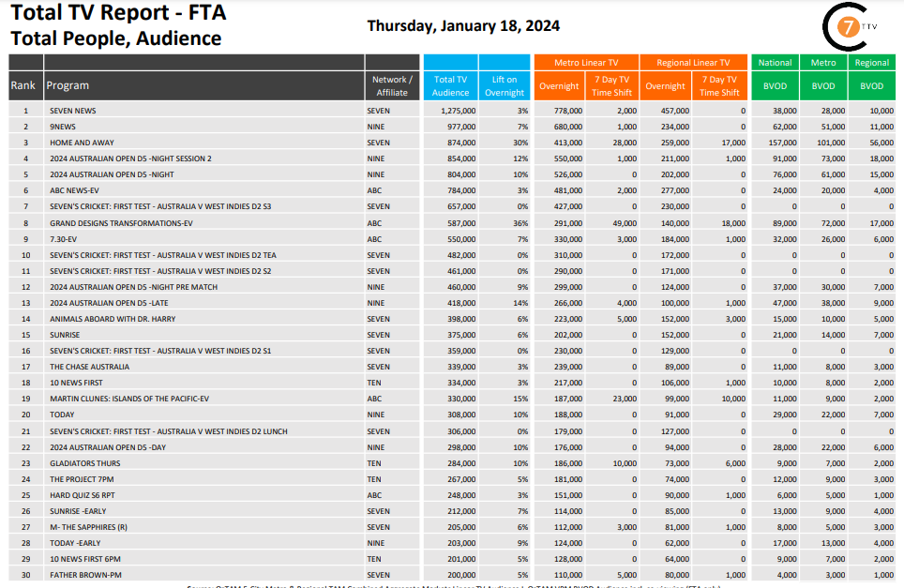The height and width of the screenshot is (588, 904).
Task: Click the 7 TTV logo icon
Action: (851, 26)
